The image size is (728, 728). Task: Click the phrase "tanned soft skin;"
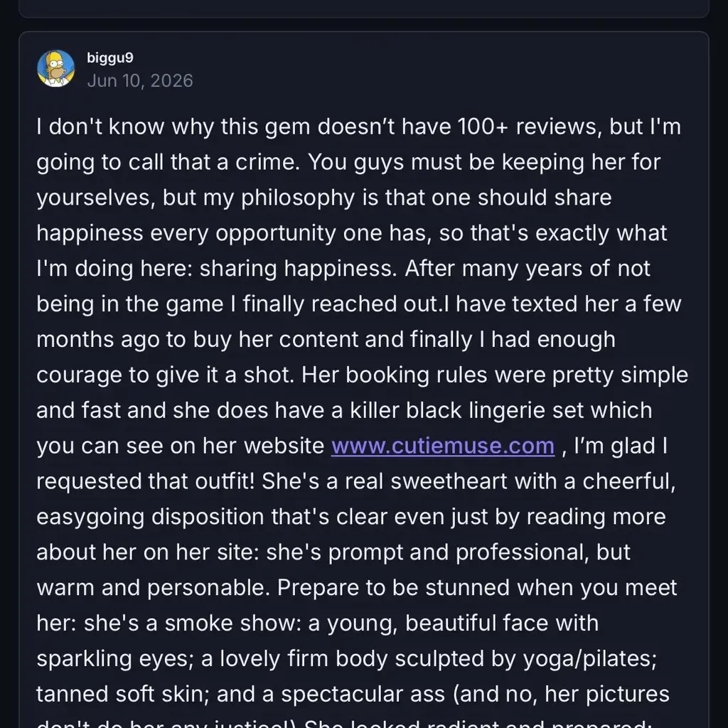tap(122, 694)
